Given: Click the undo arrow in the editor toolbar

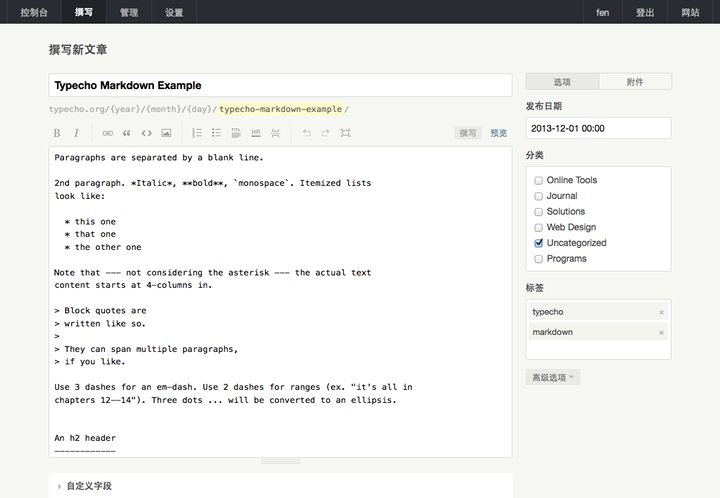Looking at the screenshot, I should tap(307, 133).
